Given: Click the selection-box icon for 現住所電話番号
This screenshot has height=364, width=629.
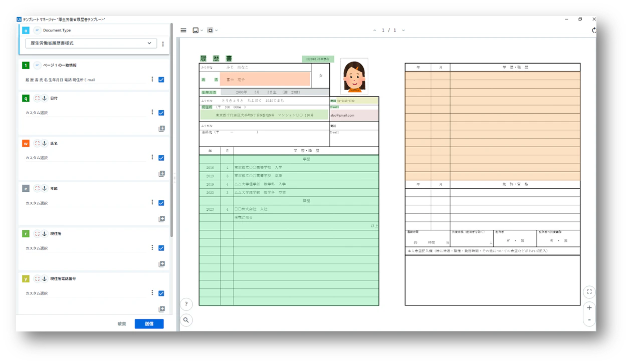Looking at the screenshot, I should 37,278.
